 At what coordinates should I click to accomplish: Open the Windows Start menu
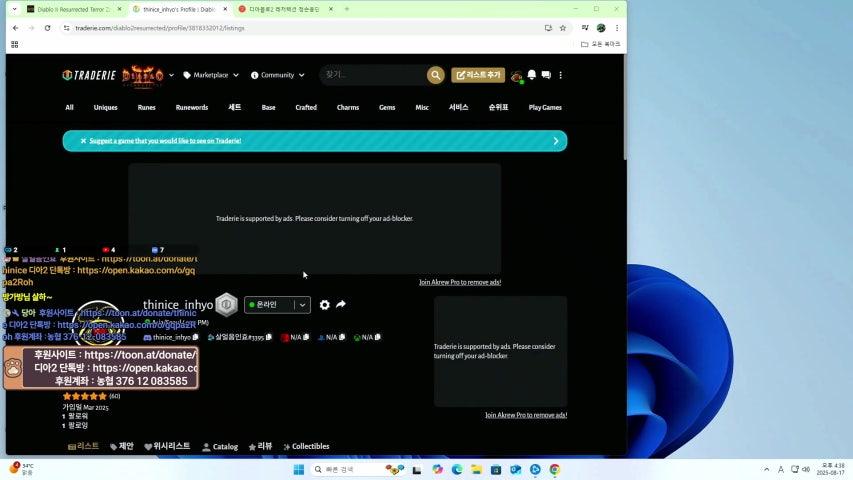tap(299, 470)
